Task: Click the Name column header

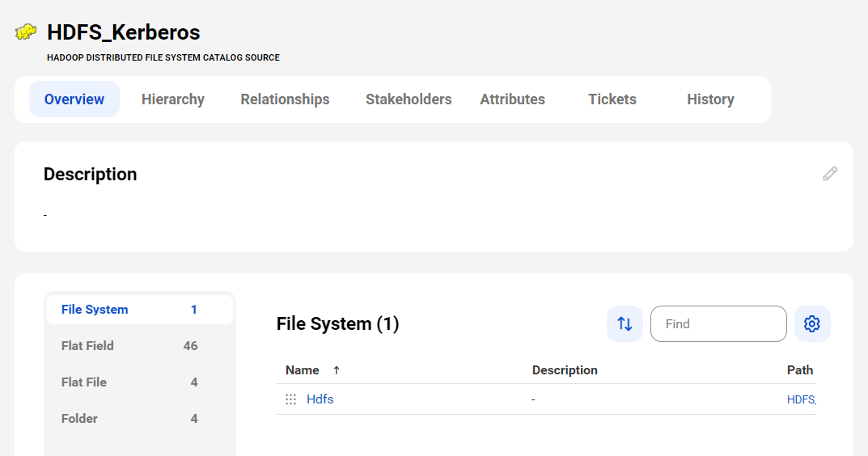Action: [x=303, y=370]
